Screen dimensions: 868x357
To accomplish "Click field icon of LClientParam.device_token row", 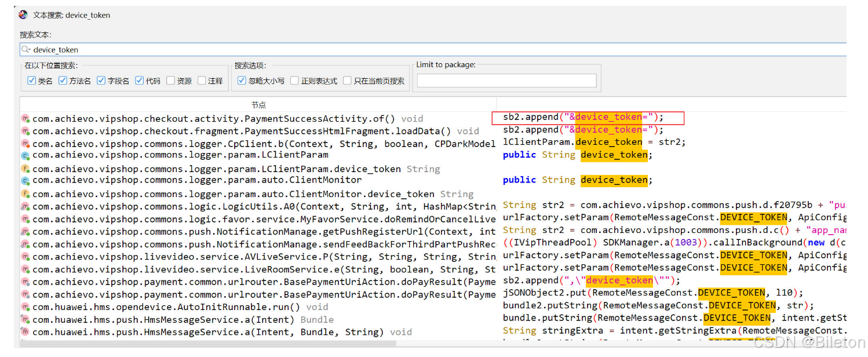I will [x=25, y=169].
